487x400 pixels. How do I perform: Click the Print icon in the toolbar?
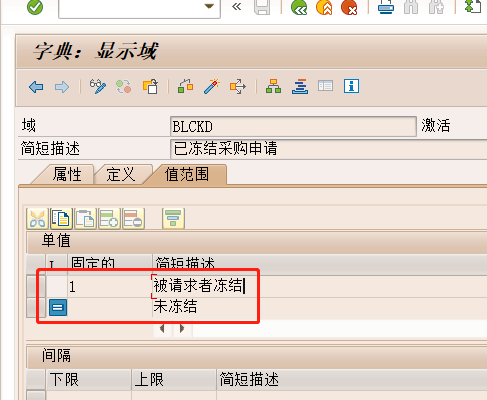[386, 7]
